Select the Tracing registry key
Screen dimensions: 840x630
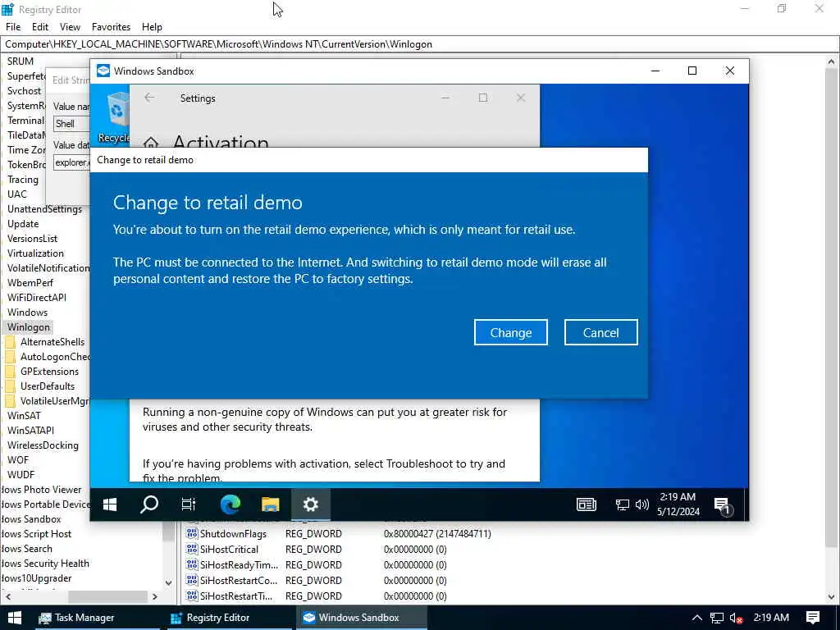[x=22, y=180]
